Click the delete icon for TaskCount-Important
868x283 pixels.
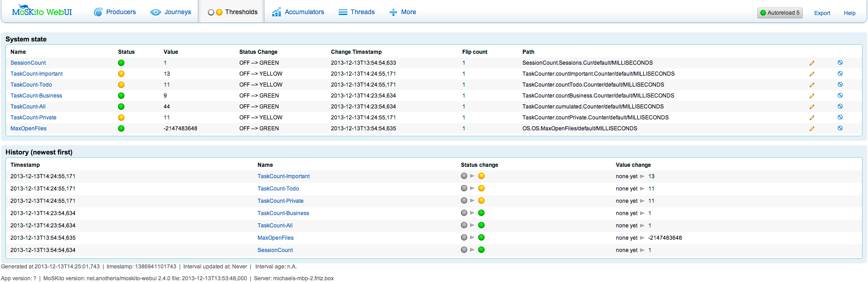point(840,73)
